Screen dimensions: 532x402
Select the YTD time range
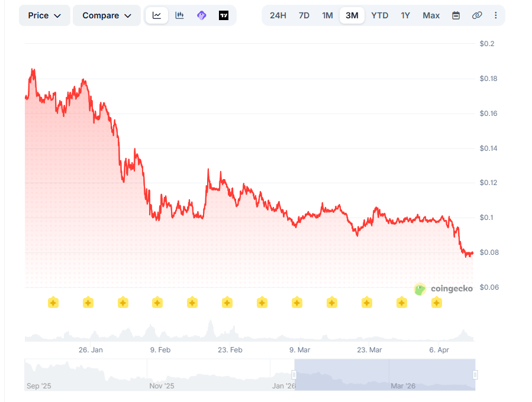(x=380, y=15)
